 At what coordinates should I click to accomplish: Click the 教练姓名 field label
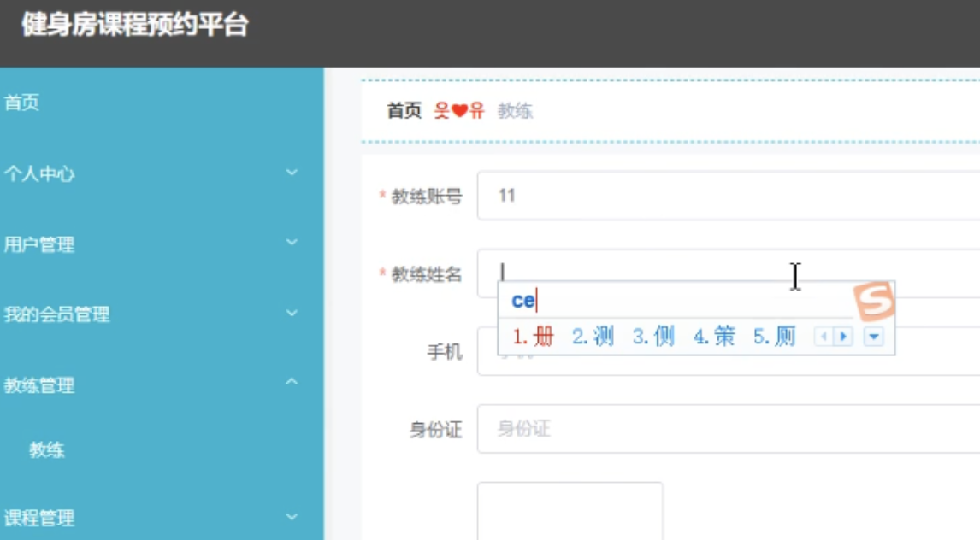tap(426, 274)
